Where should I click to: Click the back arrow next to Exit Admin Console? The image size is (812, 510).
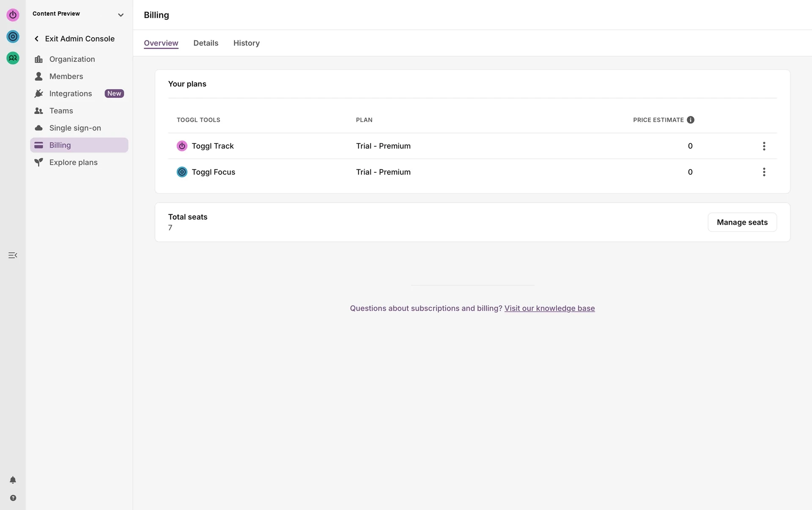tap(37, 39)
